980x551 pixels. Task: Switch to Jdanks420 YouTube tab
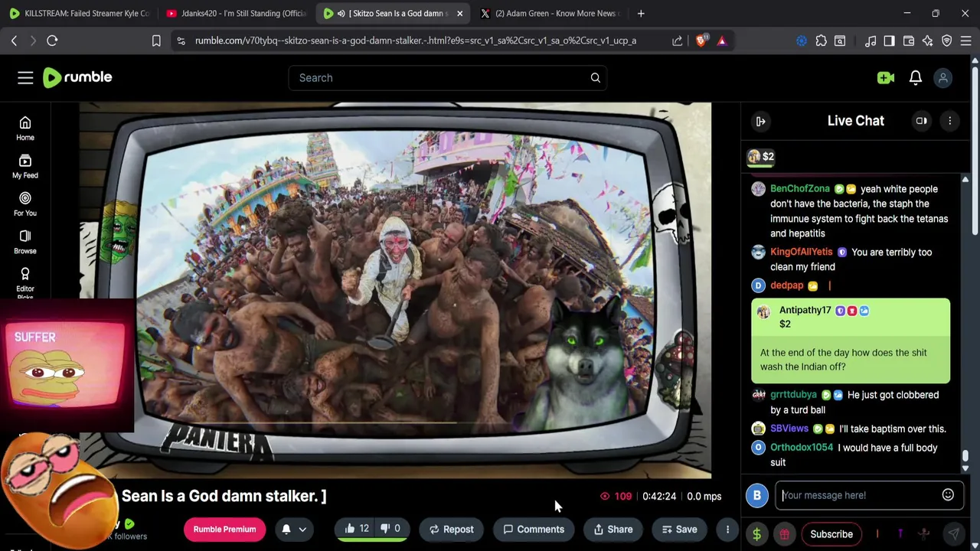point(236,13)
